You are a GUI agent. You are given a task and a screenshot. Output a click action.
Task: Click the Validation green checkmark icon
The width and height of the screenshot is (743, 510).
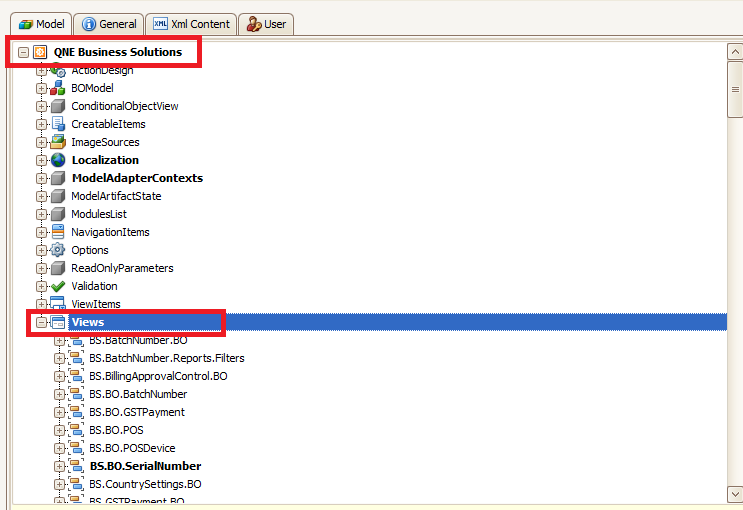[x=58, y=286]
